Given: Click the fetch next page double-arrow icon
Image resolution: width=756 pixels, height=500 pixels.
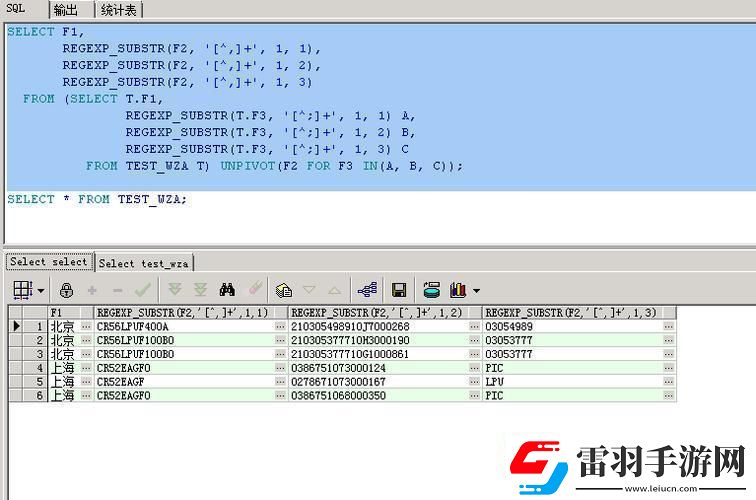Looking at the screenshot, I should coord(175,290).
